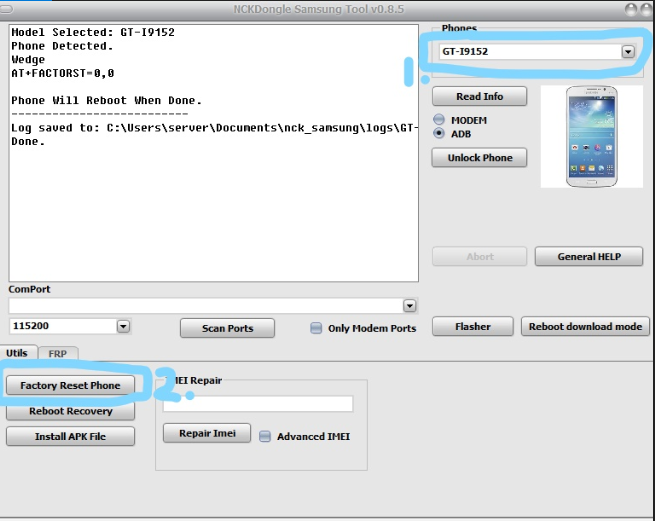Click the Samsung phone thumbnail image
The image size is (655, 521).
[x=592, y=137]
